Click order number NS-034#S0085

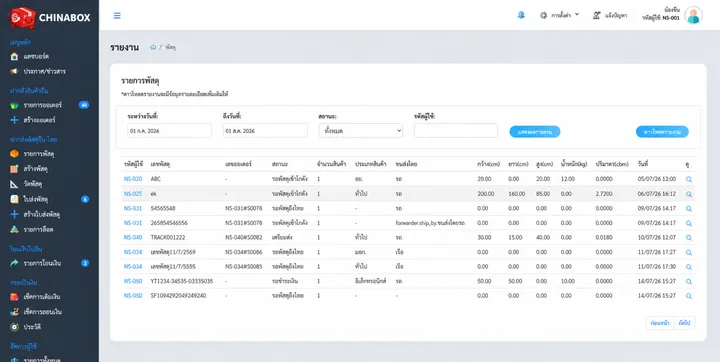[244, 266]
